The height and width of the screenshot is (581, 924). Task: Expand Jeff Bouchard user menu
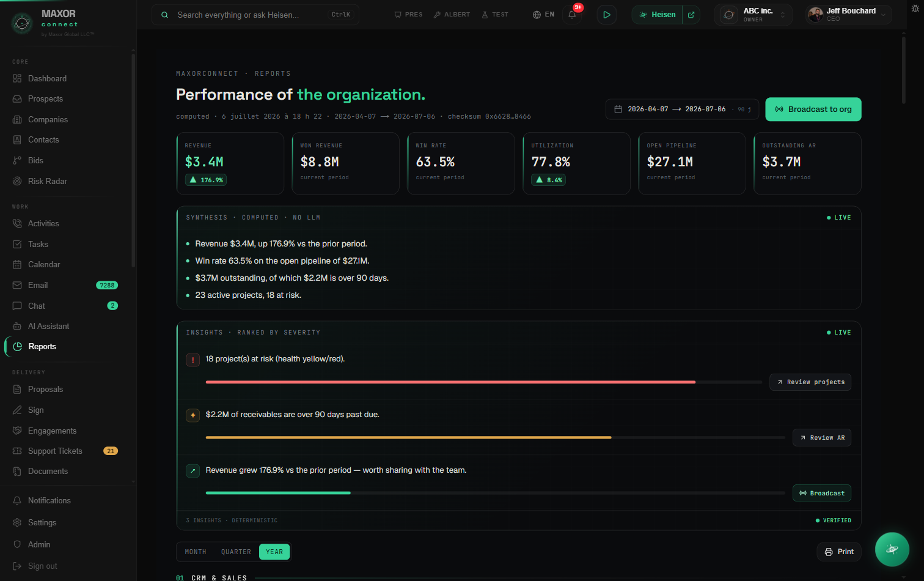(848, 15)
